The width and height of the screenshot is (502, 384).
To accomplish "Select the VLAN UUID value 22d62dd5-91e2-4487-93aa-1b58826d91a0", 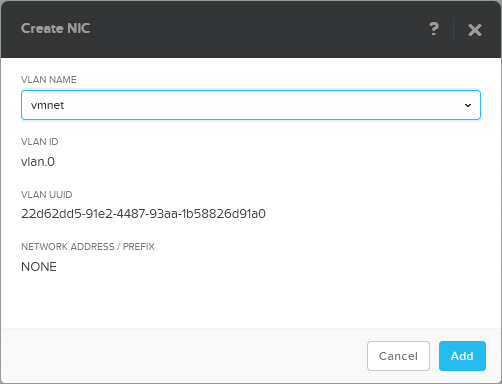I will tap(143, 214).
